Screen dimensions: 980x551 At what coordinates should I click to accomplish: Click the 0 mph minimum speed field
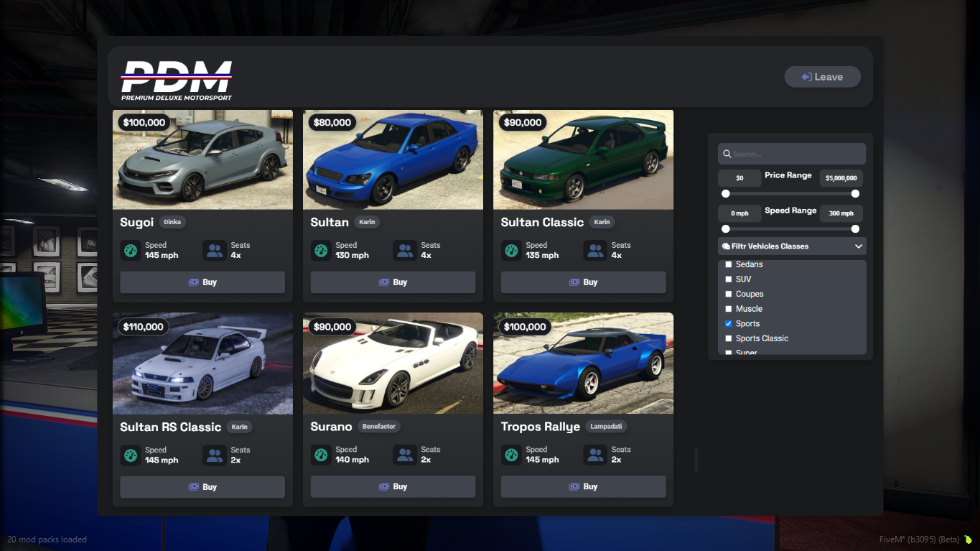[739, 213]
